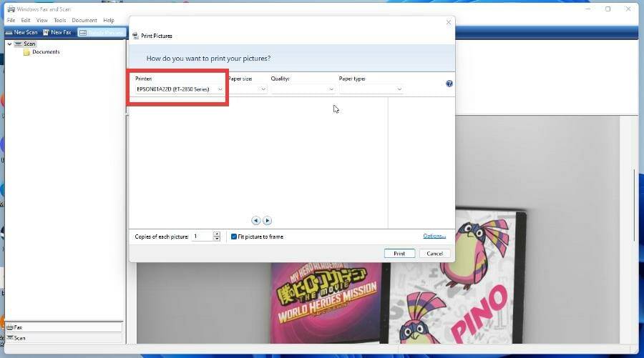Click the Print Pictures printer icon
This screenshot has width=644, height=358.
coord(135,36)
